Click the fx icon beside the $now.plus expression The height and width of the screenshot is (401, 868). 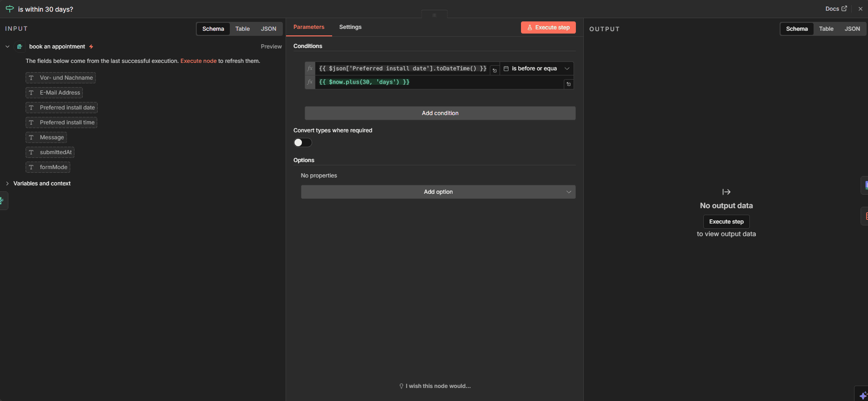(310, 82)
